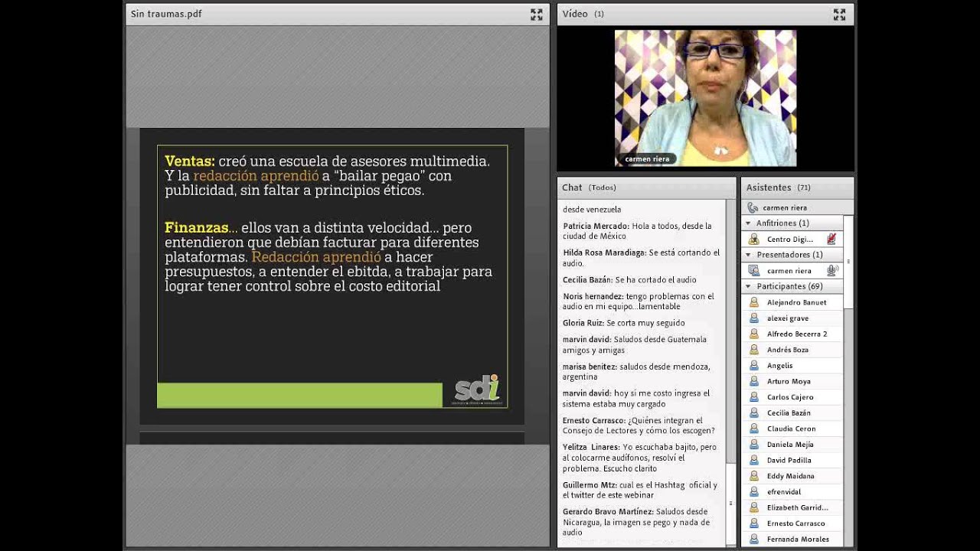Select Daniela Mejía in participants list

tap(792, 444)
